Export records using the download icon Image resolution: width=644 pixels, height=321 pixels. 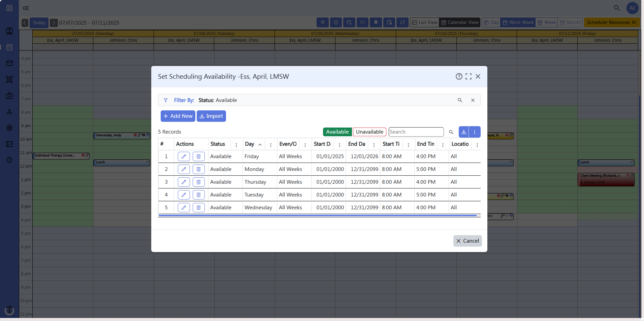[x=464, y=132]
